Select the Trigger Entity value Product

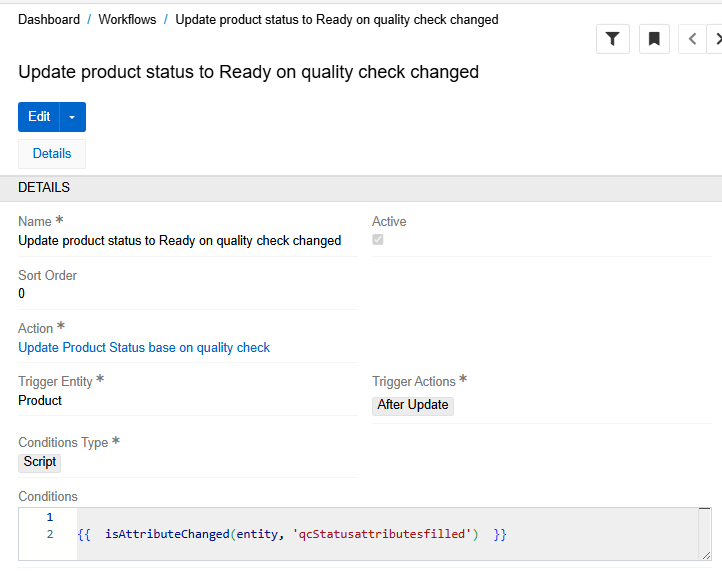click(40, 401)
